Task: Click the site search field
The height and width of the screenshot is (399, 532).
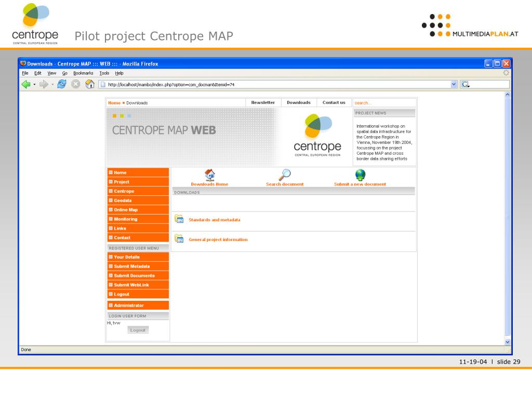Action: point(384,103)
